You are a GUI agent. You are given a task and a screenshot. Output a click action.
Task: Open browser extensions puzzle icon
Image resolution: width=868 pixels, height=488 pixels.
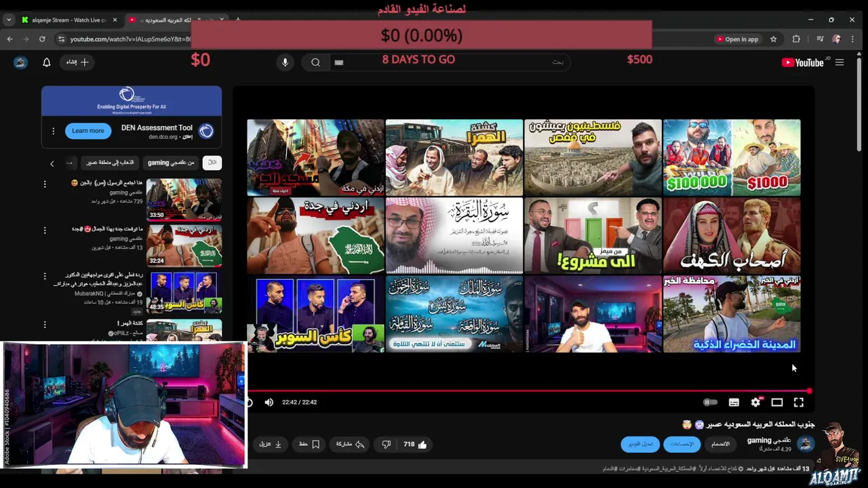pos(796,39)
